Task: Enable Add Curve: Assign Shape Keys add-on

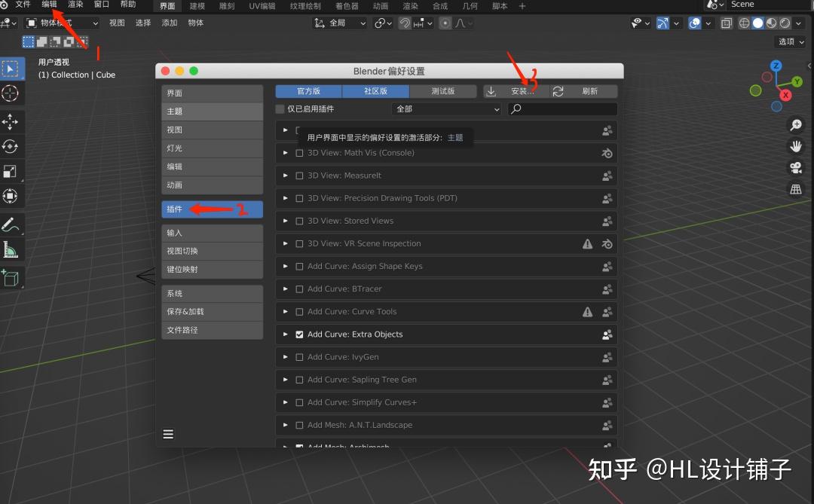Action: point(299,266)
